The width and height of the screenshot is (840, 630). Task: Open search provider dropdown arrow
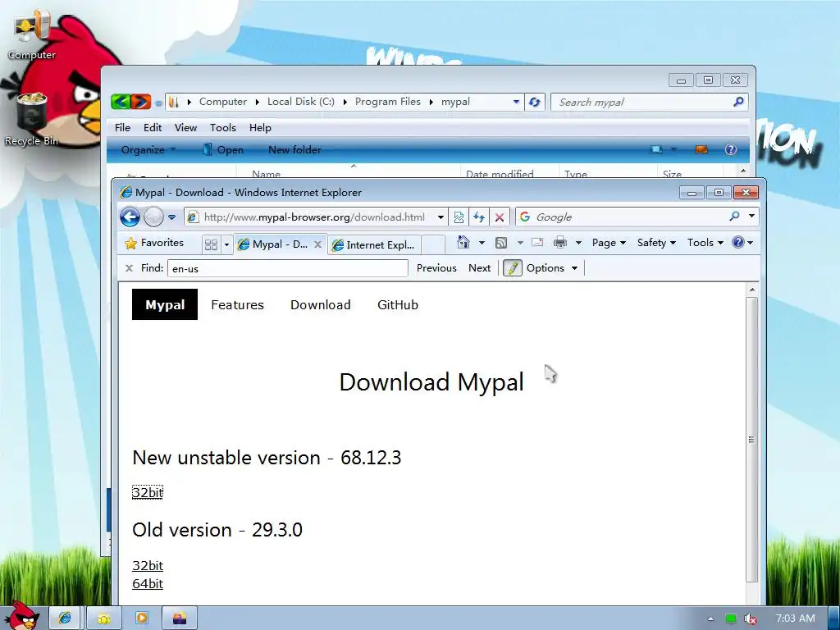click(x=751, y=216)
